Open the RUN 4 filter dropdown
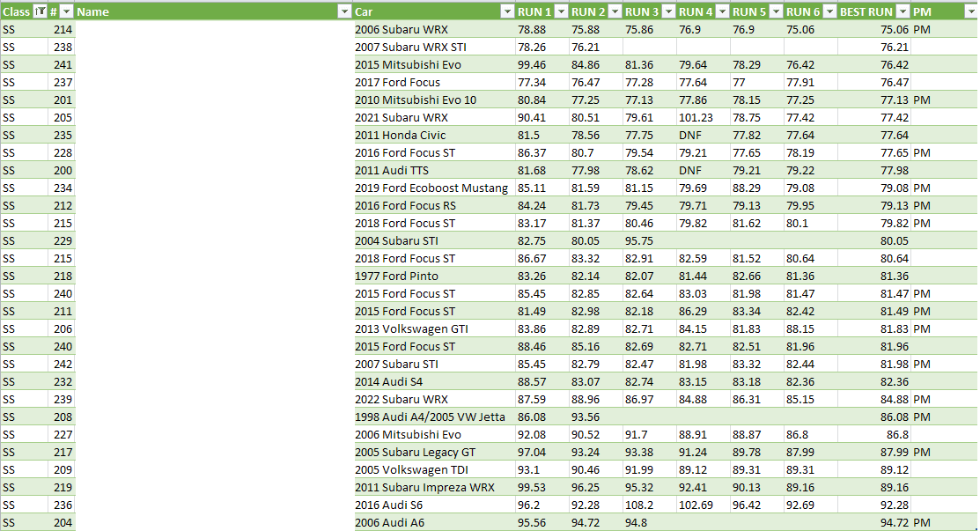This screenshot has width=980, height=531. coord(722,11)
